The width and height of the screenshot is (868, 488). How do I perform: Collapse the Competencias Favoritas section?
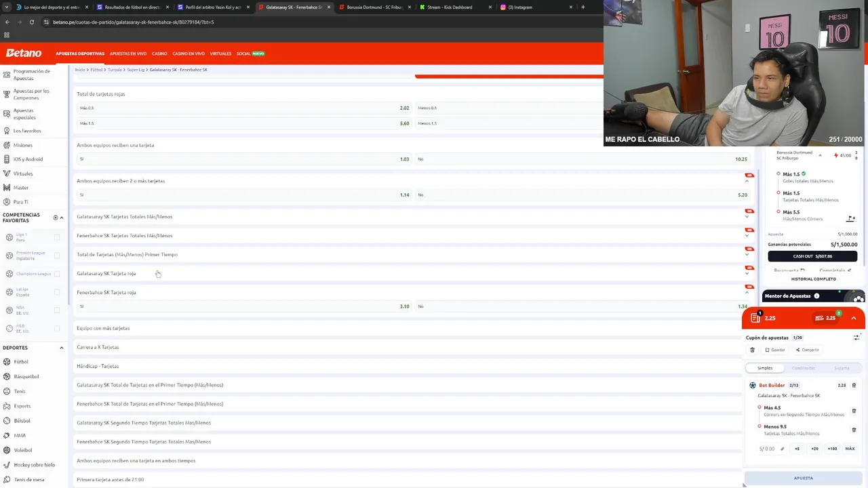[x=62, y=218]
